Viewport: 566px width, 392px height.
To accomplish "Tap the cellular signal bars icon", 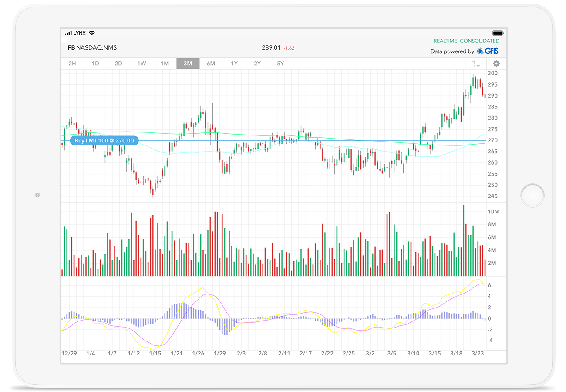I will click(x=68, y=33).
